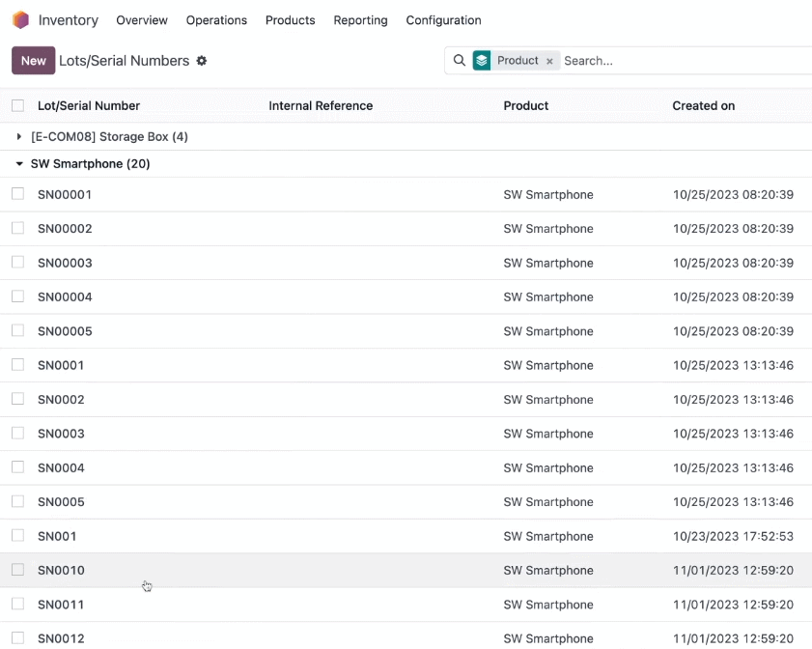The height and width of the screenshot is (649, 812).
Task: Open serial number SN0001
Action: [x=61, y=366]
